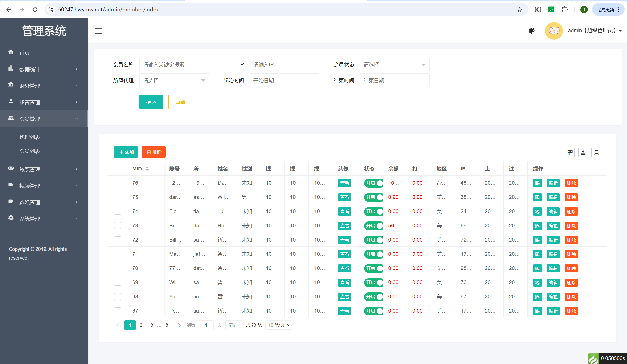Collapse the 会员管理 sidebar menu
This screenshot has width=627, height=364.
tap(44, 119)
